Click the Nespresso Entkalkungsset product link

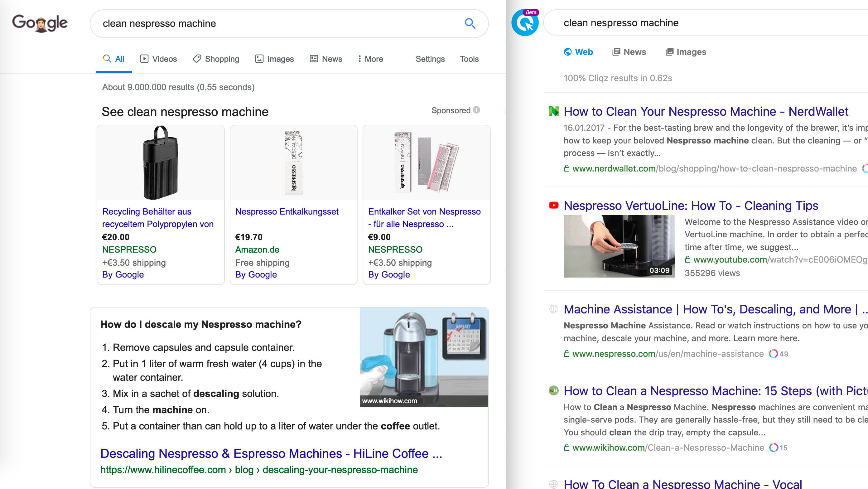287,212
